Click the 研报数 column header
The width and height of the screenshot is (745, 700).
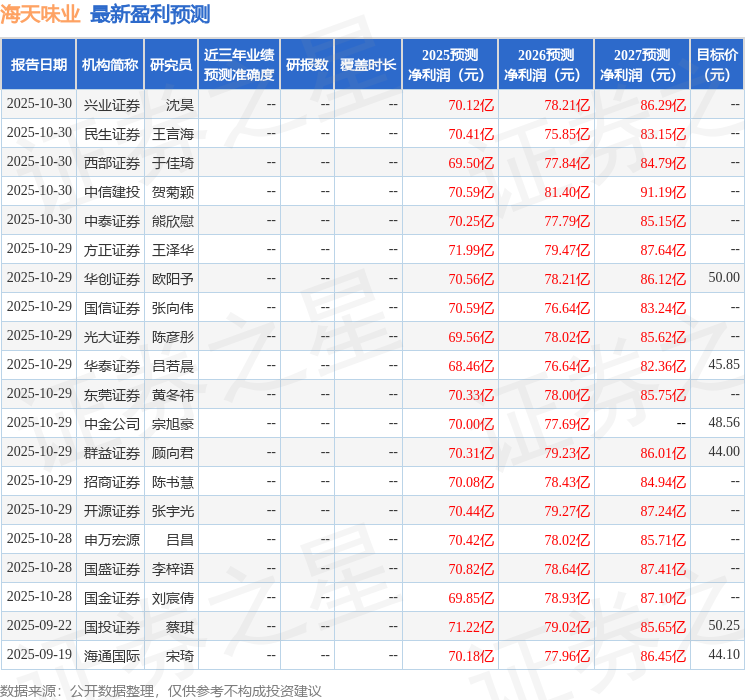click(x=307, y=64)
